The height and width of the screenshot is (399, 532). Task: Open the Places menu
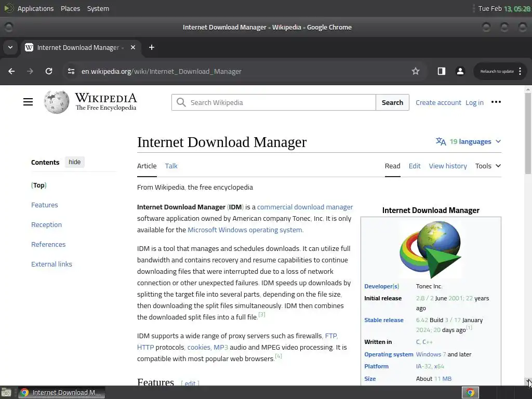coord(70,8)
